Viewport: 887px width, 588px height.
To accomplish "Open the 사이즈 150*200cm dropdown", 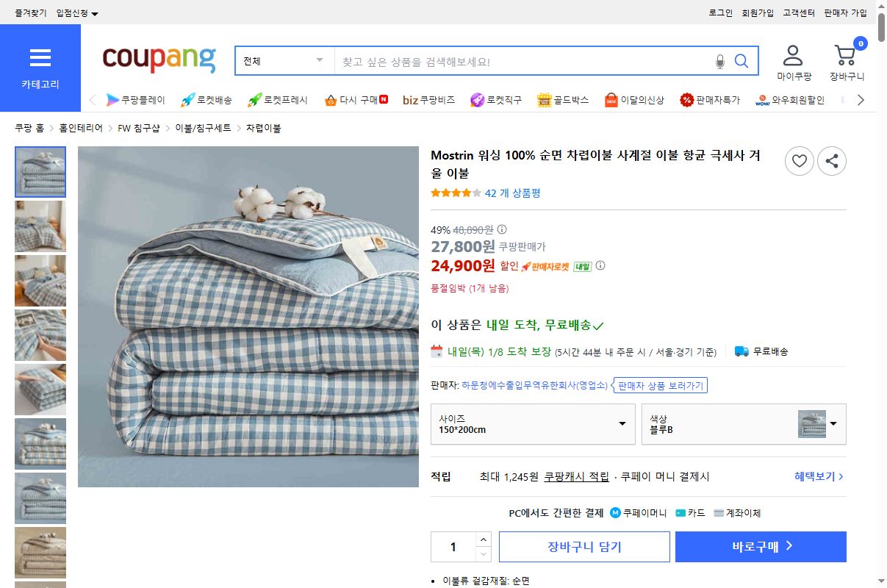I will tap(532, 424).
